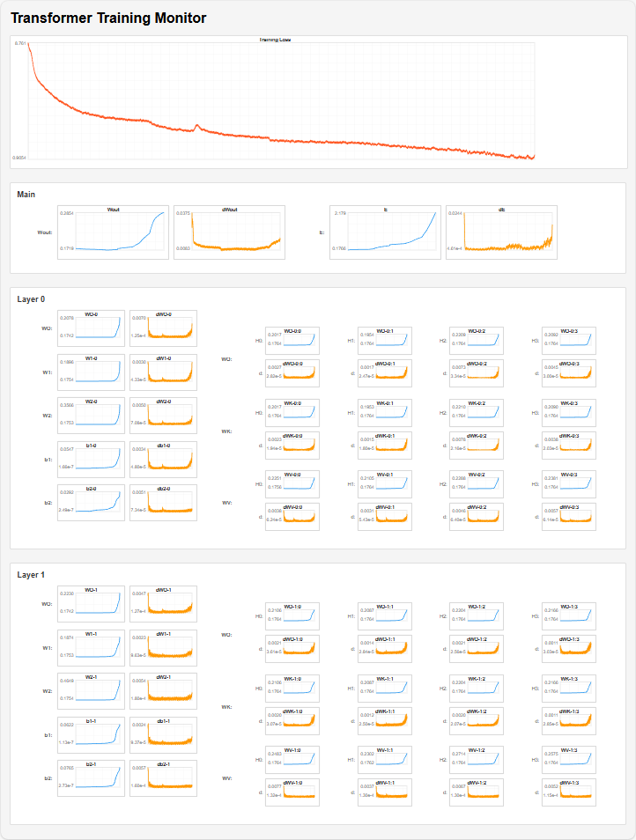Click the WK-1:1 head chart

pyautogui.click(x=384, y=688)
